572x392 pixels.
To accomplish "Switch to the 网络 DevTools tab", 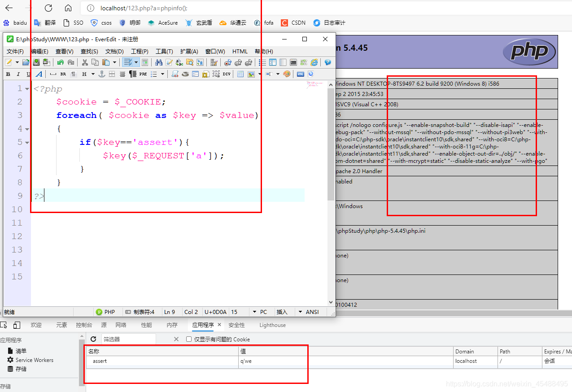I will pos(121,325).
